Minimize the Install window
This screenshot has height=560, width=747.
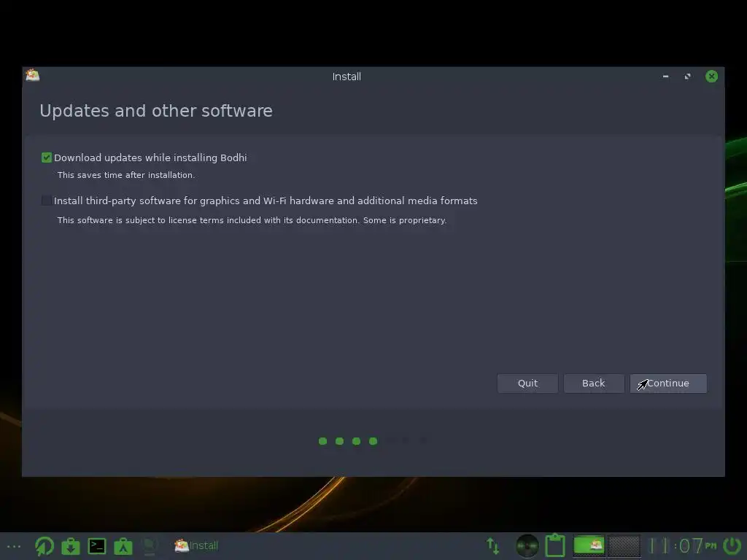pos(665,77)
